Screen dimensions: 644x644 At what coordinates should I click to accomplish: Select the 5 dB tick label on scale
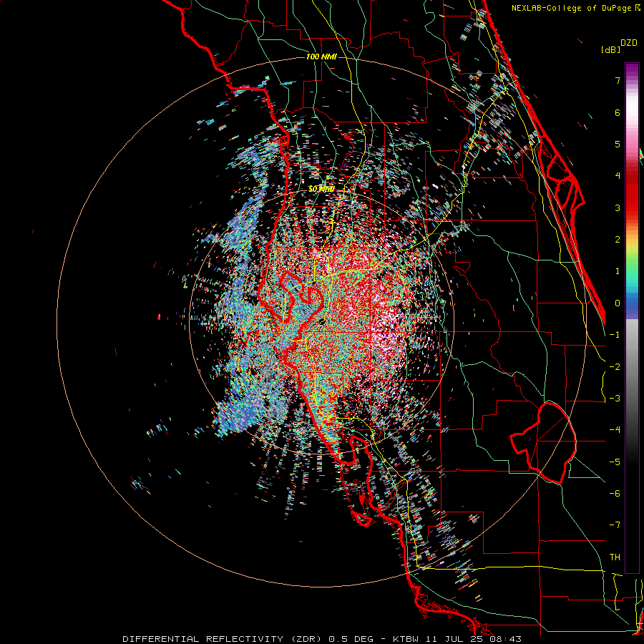pos(618,144)
